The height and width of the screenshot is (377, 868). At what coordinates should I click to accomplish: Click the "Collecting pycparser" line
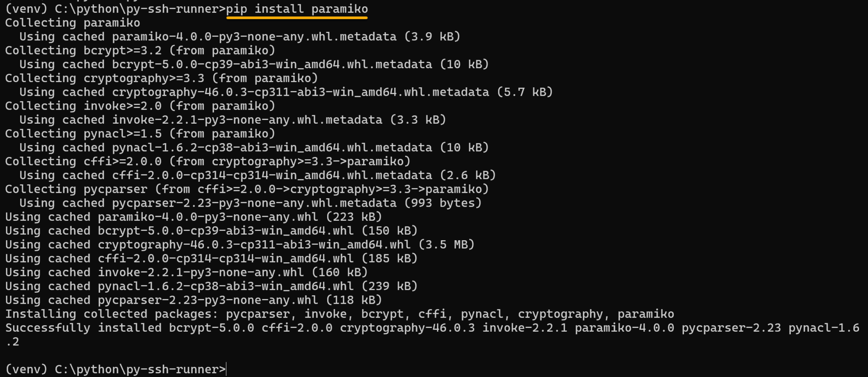tap(247, 189)
